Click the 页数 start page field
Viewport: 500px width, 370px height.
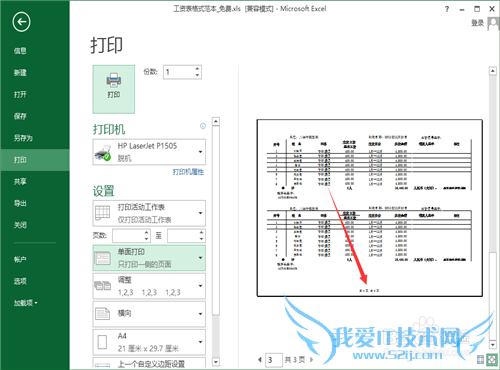click(x=128, y=236)
